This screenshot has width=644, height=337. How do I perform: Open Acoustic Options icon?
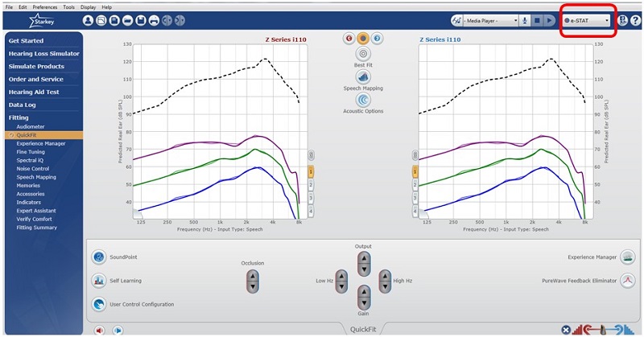coord(363,100)
